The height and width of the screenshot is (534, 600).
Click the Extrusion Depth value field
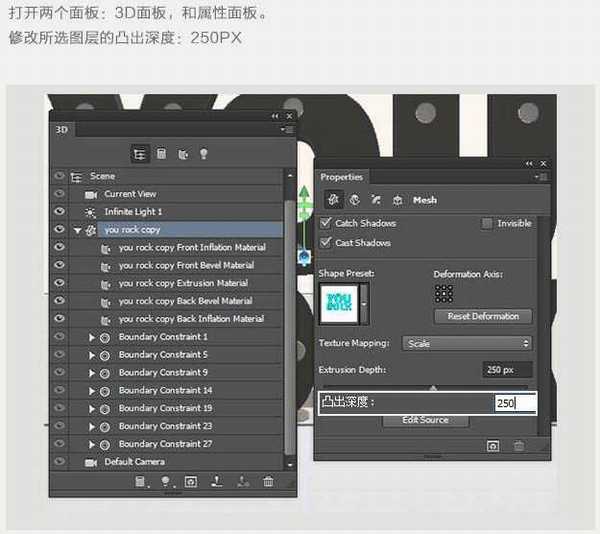pyautogui.click(x=506, y=370)
